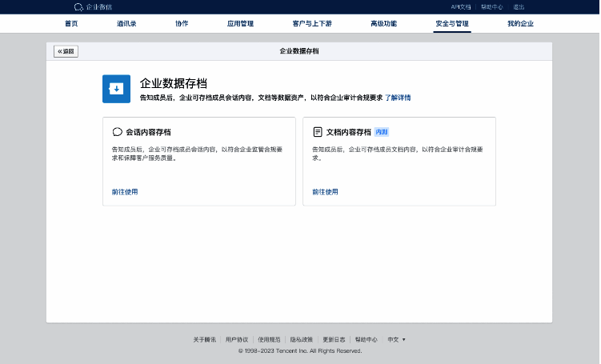Switch to the 通讯录 tab

coord(126,23)
